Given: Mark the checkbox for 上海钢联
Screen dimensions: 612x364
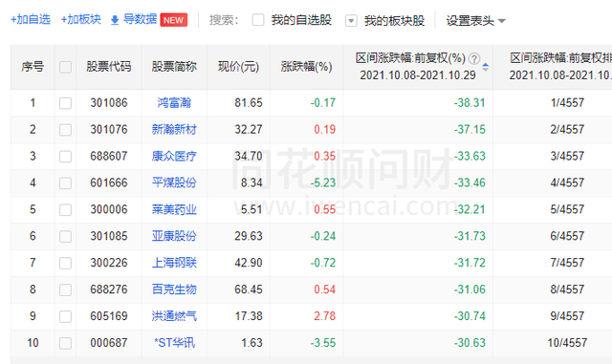Looking at the screenshot, I should tap(65, 263).
